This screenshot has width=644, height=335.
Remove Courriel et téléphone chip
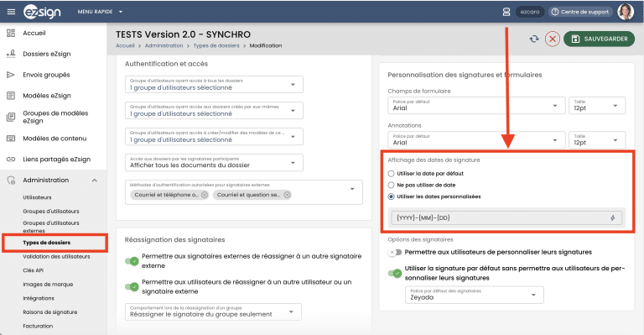point(205,195)
